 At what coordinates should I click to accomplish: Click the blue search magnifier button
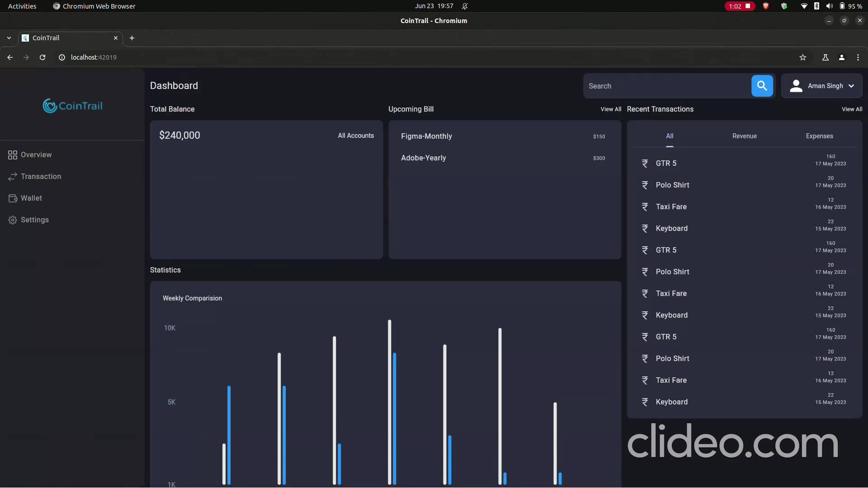point(762,86)
